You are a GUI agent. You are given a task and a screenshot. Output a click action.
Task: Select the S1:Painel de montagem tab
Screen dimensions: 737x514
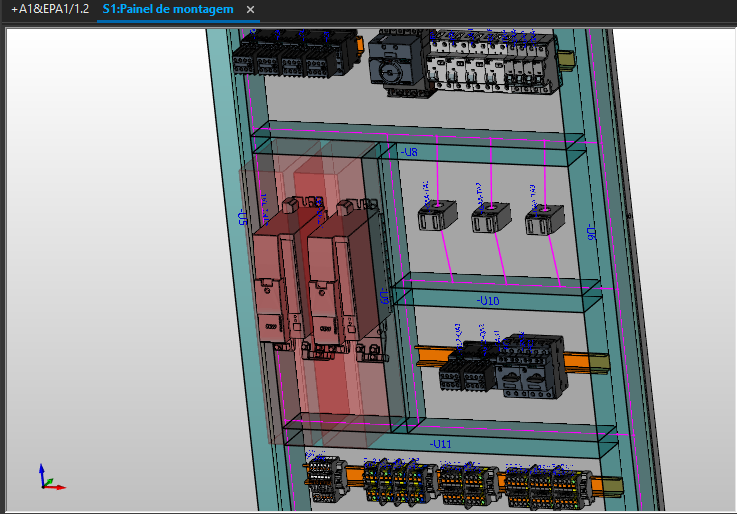168,9
